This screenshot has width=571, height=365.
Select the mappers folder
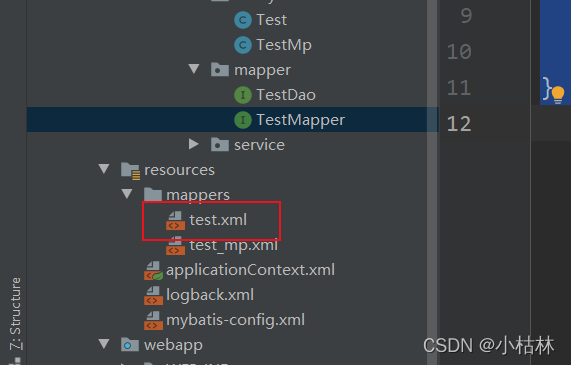(198, 196)
